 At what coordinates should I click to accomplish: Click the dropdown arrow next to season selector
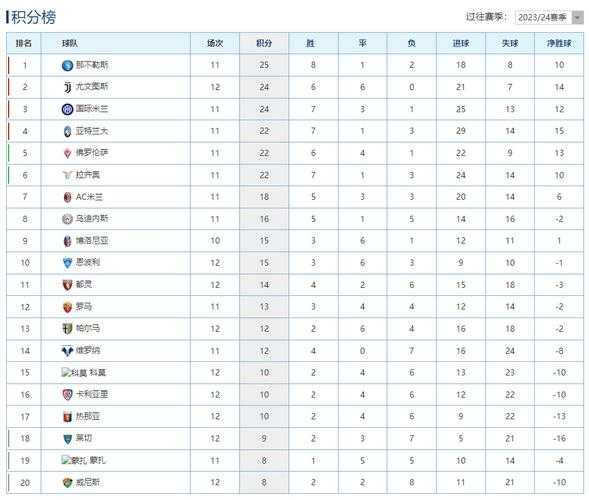coord(578,18)
